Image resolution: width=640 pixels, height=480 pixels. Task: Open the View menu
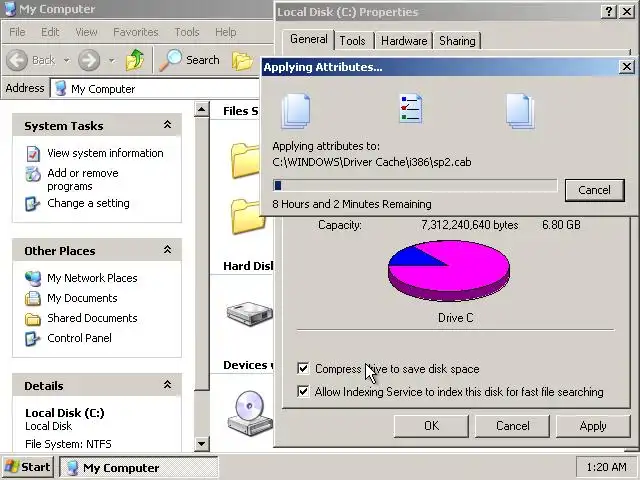[86, 32]
